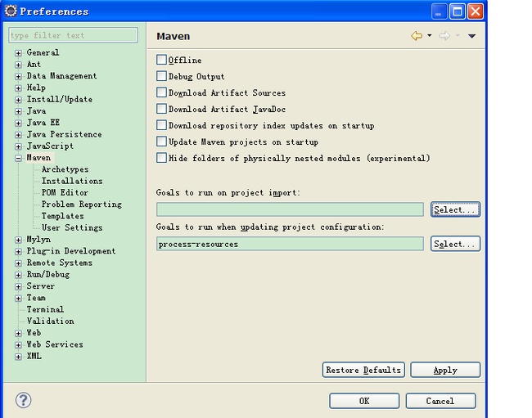The image size is (532, 418).
Task: Click the Preferences gear title icon
Action: click(x=11, y=11)
